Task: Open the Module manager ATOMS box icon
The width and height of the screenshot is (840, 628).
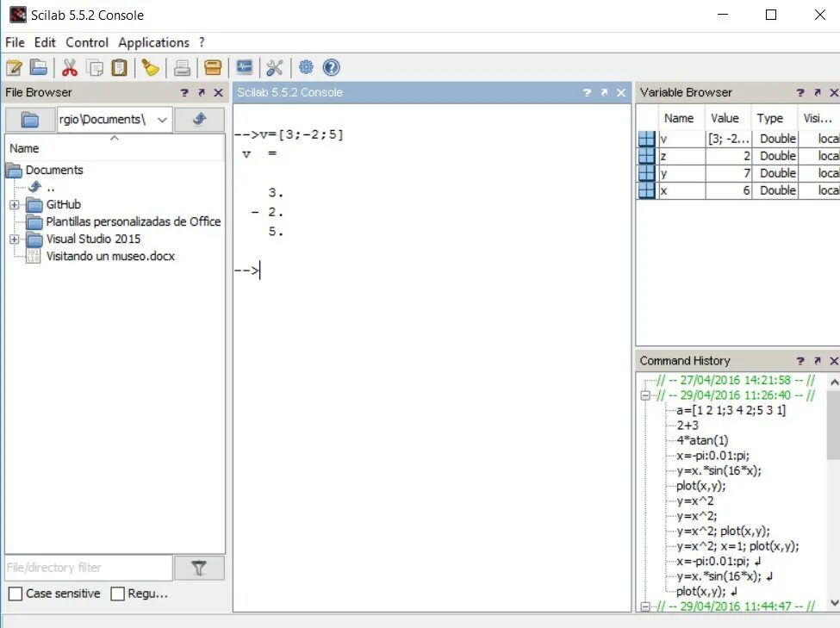Action: [x=213, y=67]
